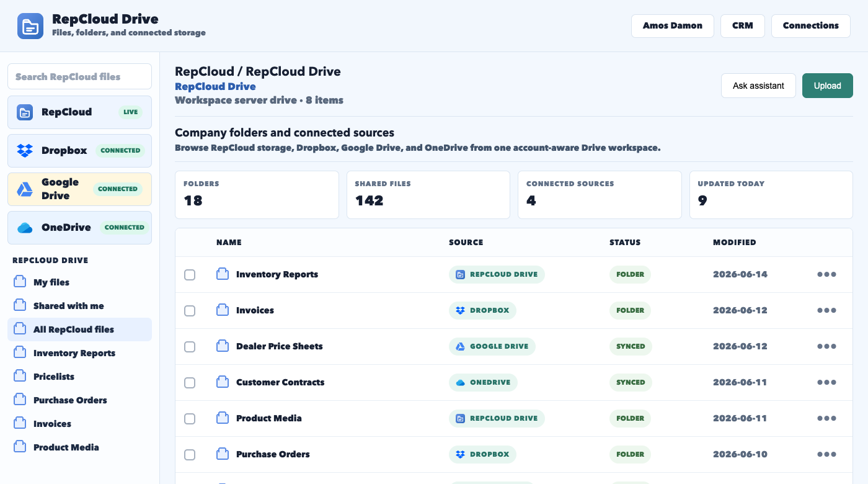The width and height of the screenshot is (868, 484).
Task: Click the green Upload button
Action: click(828, 86)
